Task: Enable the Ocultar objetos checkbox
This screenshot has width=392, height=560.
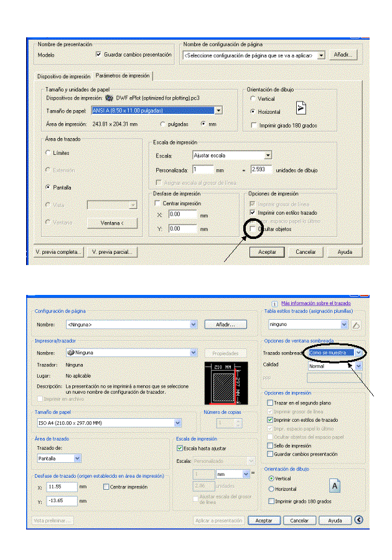Action: (x=253, y=228)
